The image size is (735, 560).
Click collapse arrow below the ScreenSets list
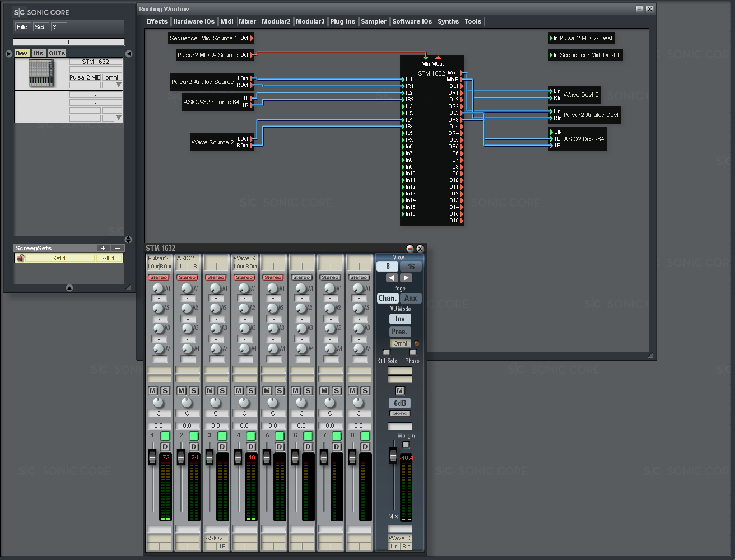[69, 288]
